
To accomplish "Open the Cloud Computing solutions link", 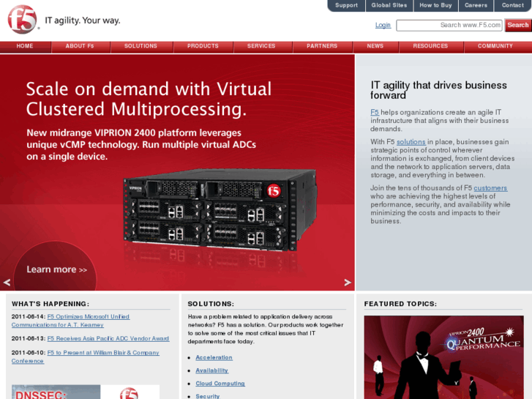I will 220,384.
